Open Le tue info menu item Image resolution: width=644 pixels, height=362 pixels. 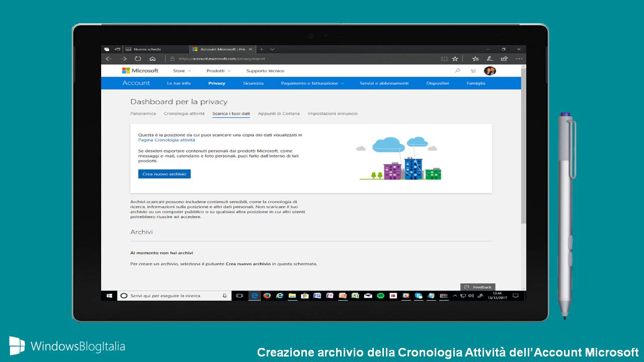pyautogui.click(x=179, y=83)
